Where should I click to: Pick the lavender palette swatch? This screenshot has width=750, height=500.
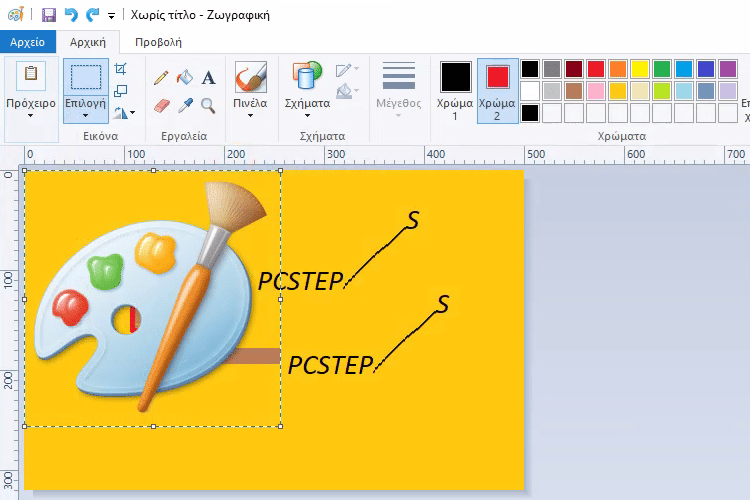pyautogui.click(x=728, y=91)
